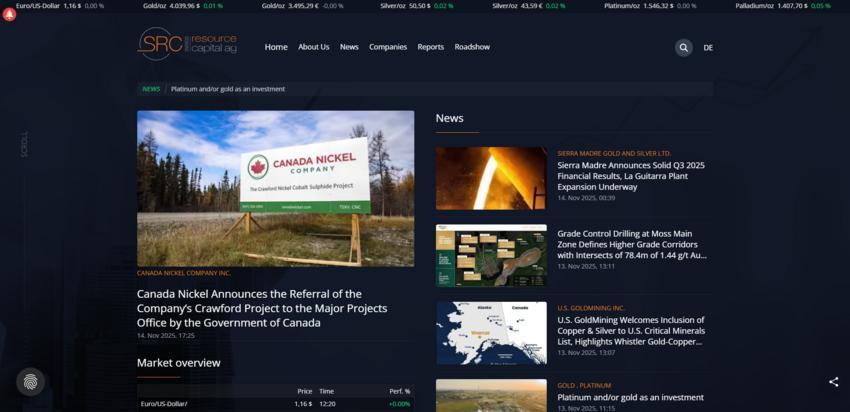Screen dimensions: 850x412
Task: Open Canada Nickel Crawford Project referral article
Action: pos(262,308)
